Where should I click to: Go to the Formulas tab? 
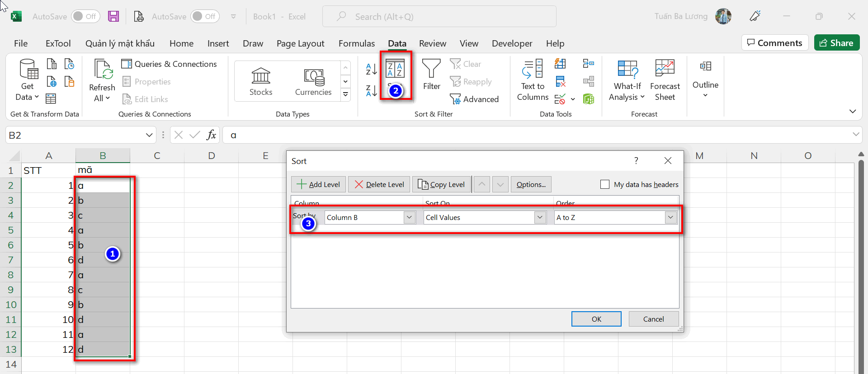pyautogui.click(x=356, y=43)
